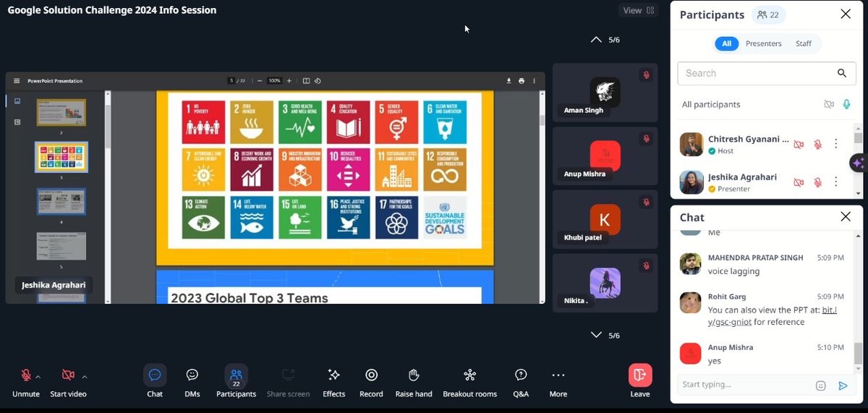
Task: Open the Chat panel from toolbar
Action: point(155,381)
